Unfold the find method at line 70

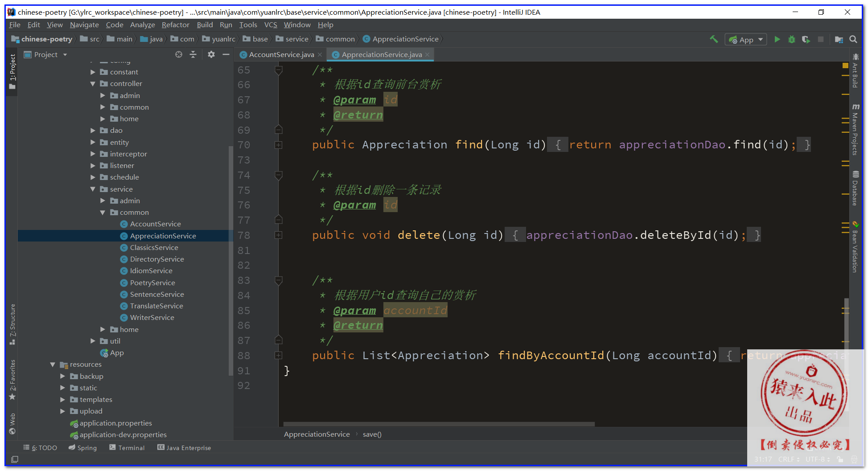point(279,145)
